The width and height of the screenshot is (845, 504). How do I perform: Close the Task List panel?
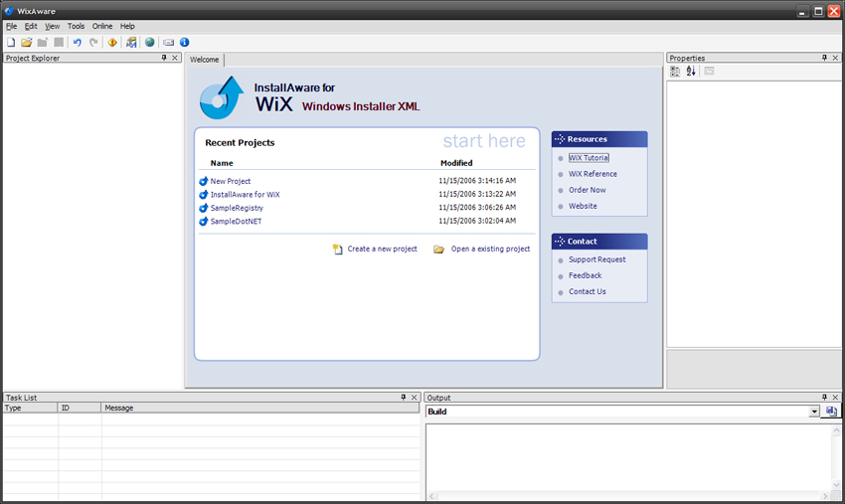coord(414,398)
